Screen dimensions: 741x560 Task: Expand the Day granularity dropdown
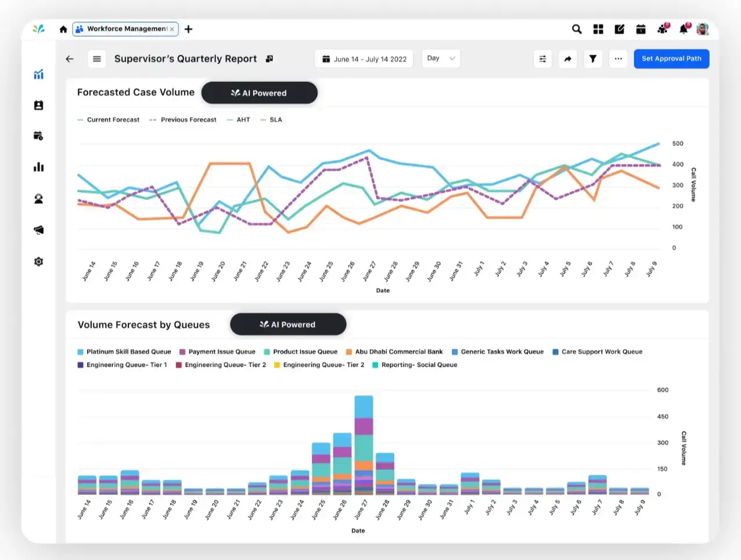coord(441,58)
